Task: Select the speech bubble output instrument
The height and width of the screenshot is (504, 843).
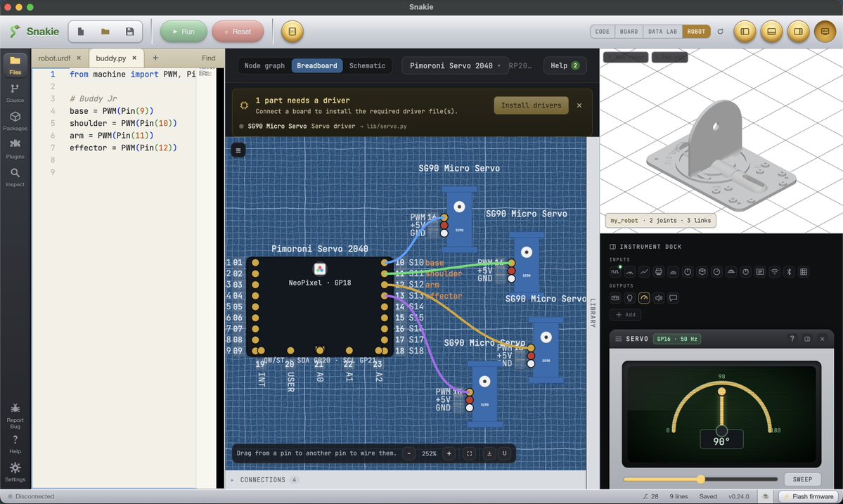Action: [x=673, y=298]
